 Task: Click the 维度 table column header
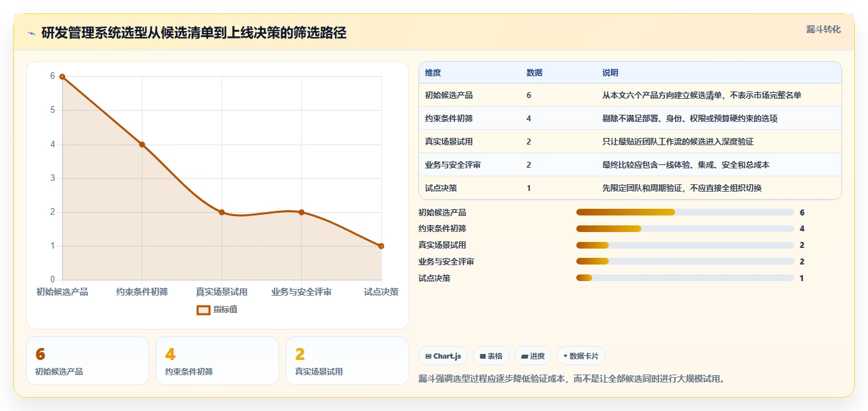click(433, 72)
